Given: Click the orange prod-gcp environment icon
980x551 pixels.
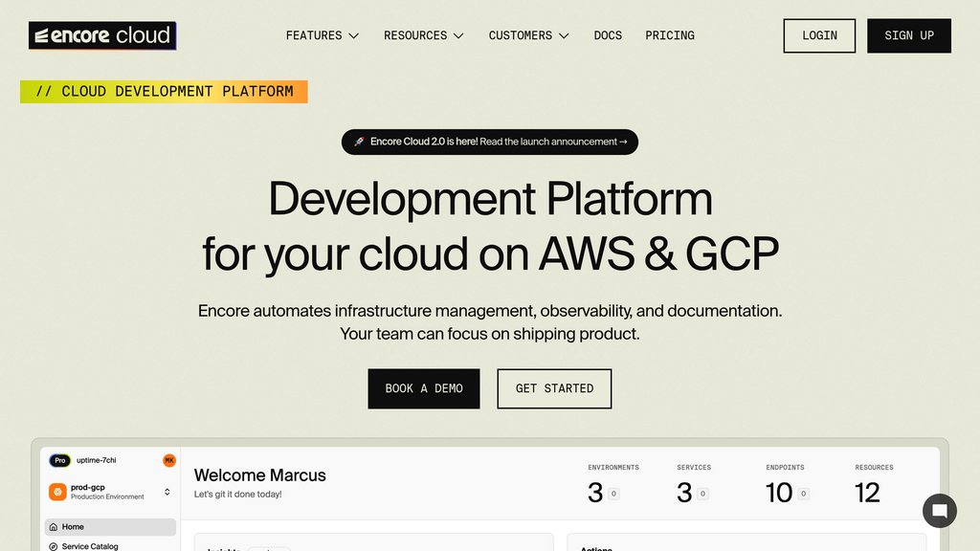Looking at the screenshot, I should click(58, 492).
